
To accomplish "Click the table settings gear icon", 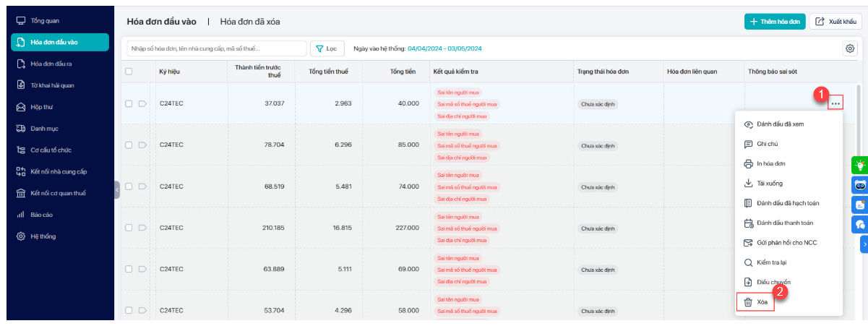I will (x=850, y=48).
